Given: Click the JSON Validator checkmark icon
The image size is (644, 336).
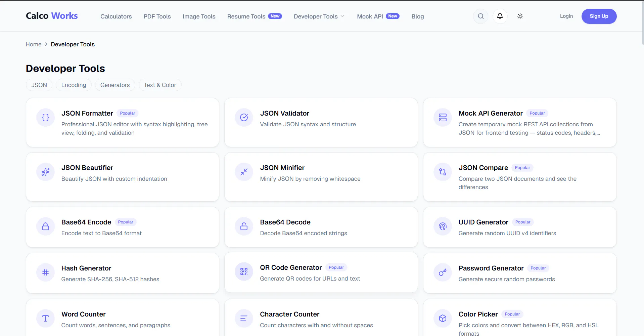Looking at the screenshot, I should click(x=244, y=117).
